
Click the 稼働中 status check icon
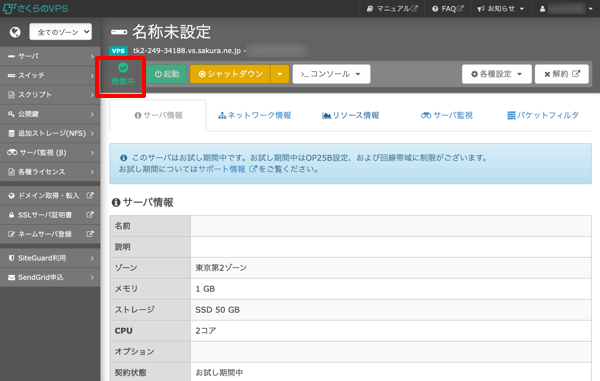click(x=123, y=68)
